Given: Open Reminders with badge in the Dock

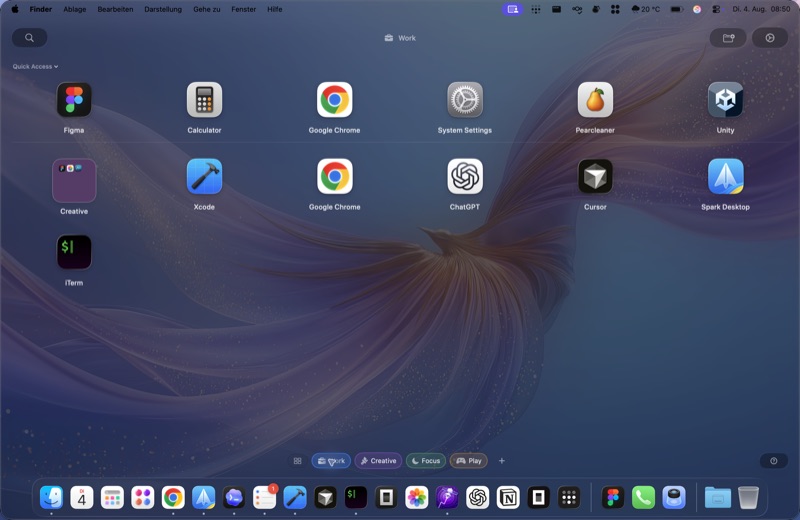Looking at the screenshot, I should 264,498.
